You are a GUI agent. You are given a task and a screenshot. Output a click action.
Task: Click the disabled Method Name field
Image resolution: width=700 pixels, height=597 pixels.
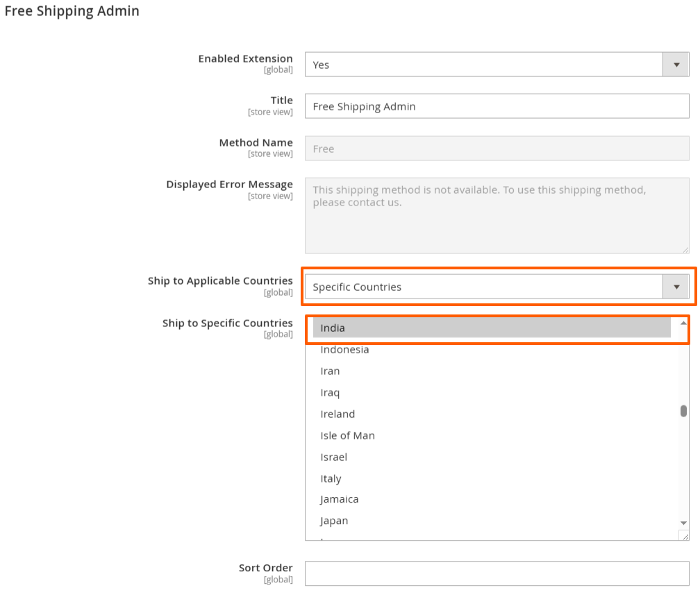[x=497, y=149]
